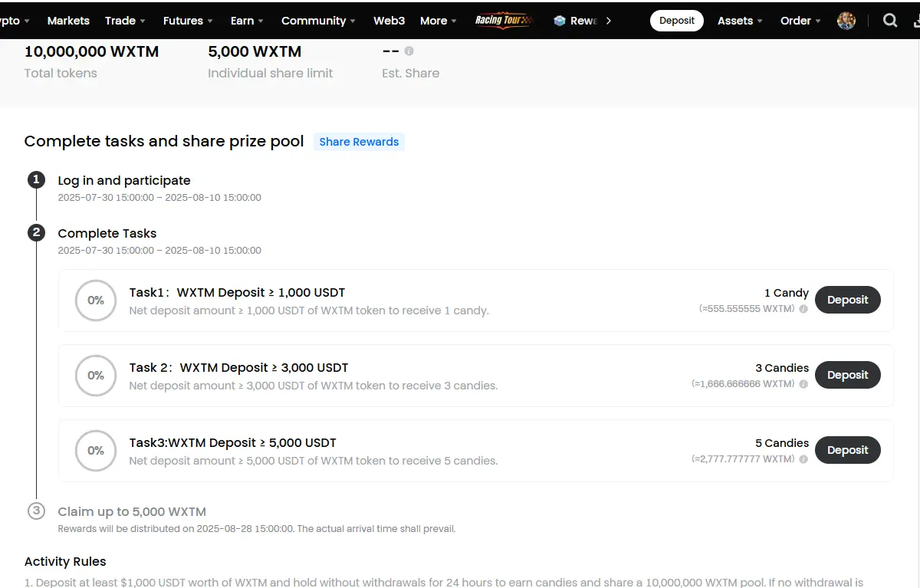Click the Task1 0% progress circle

[x=96, y=301]
